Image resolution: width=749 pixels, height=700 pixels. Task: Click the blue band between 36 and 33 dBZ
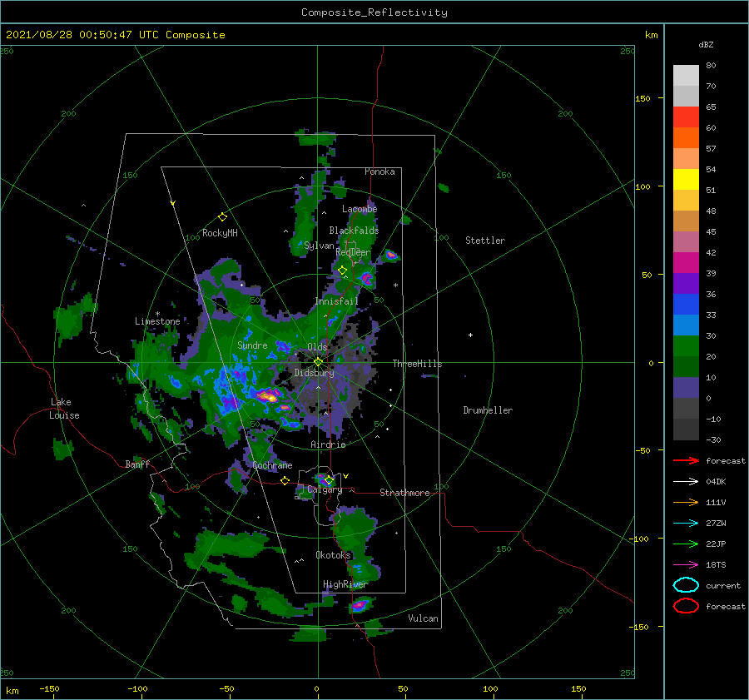pos(686,305)
